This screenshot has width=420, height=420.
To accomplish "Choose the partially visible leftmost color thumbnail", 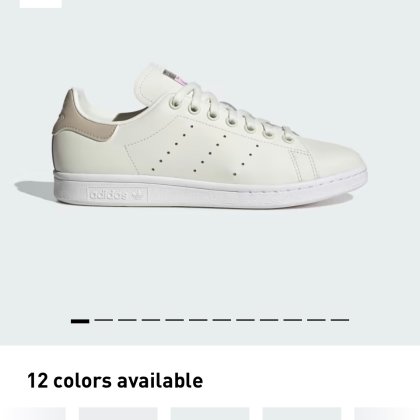I will point(33,414).
